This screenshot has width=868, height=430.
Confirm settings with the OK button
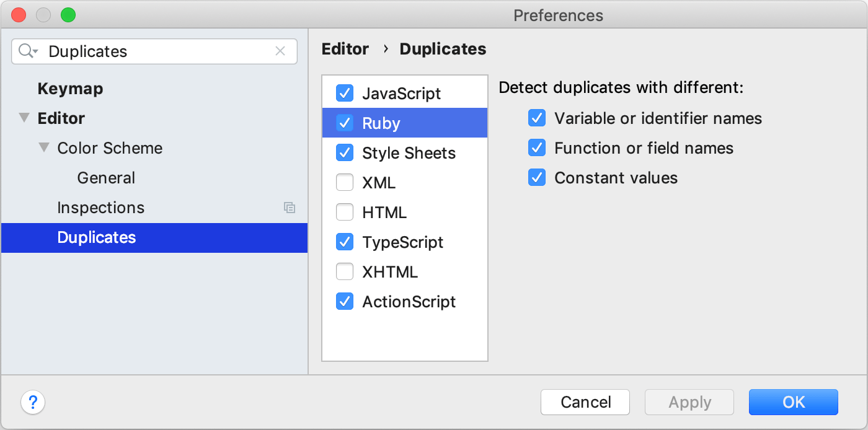pos(793,402)
